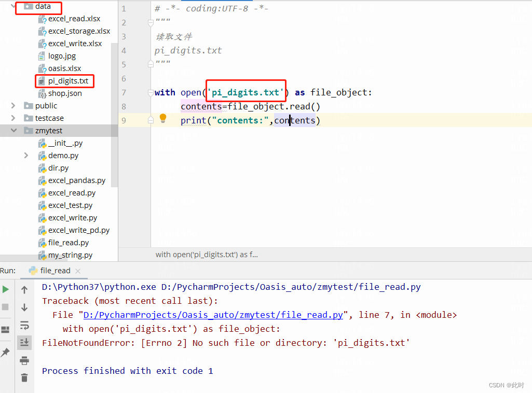Toggle soft-wrap in the console

[24, 326]
